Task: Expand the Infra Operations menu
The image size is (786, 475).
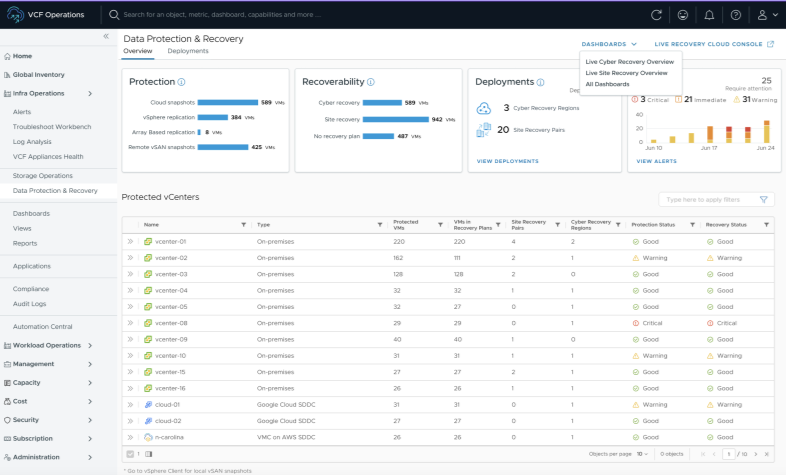Action: 90,93
